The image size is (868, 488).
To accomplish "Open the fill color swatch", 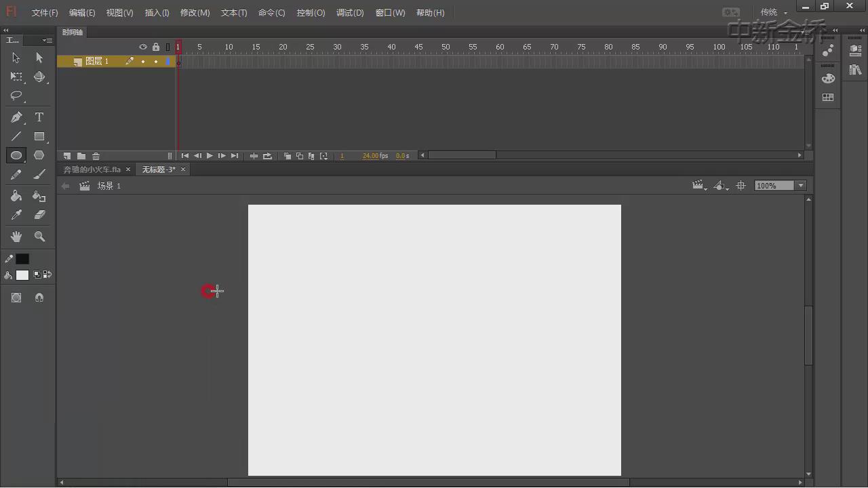I will coord(22,275).
